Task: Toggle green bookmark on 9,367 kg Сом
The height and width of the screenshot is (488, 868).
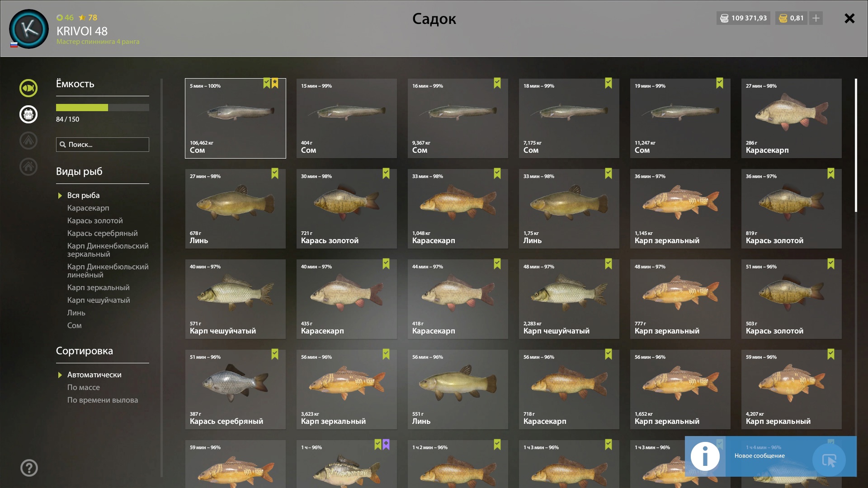Action: [497, 83]
